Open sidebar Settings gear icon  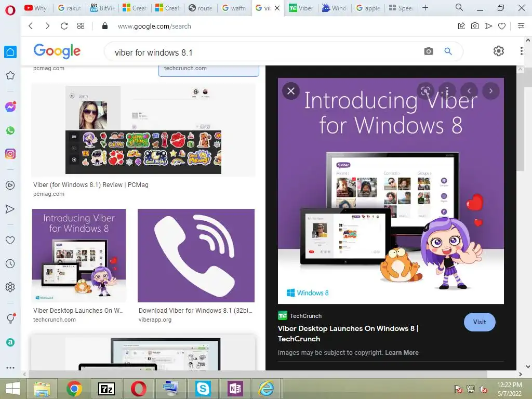10,287
